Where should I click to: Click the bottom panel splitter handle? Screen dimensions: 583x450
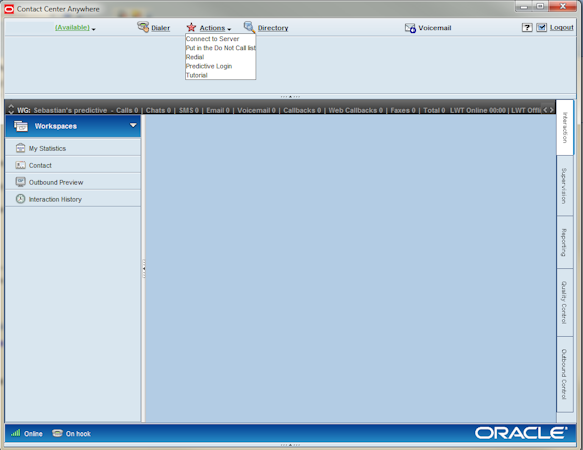[290, 445]
